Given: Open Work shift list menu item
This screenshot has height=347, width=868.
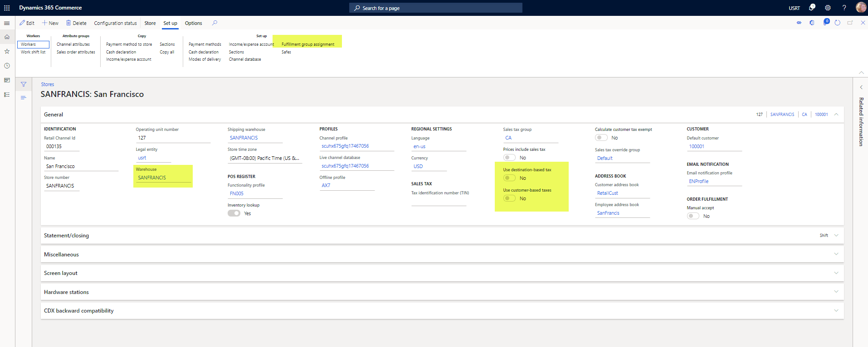Looking at the screenshot, I should point(33,52).
